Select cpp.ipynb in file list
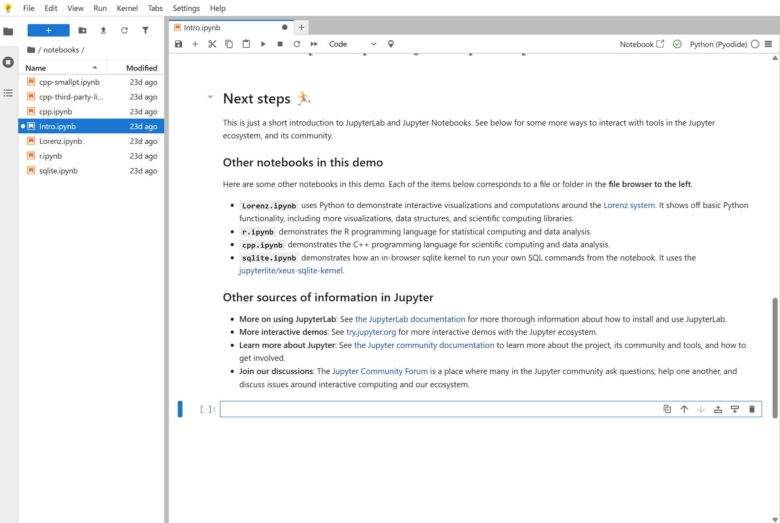 click(92, 111)
